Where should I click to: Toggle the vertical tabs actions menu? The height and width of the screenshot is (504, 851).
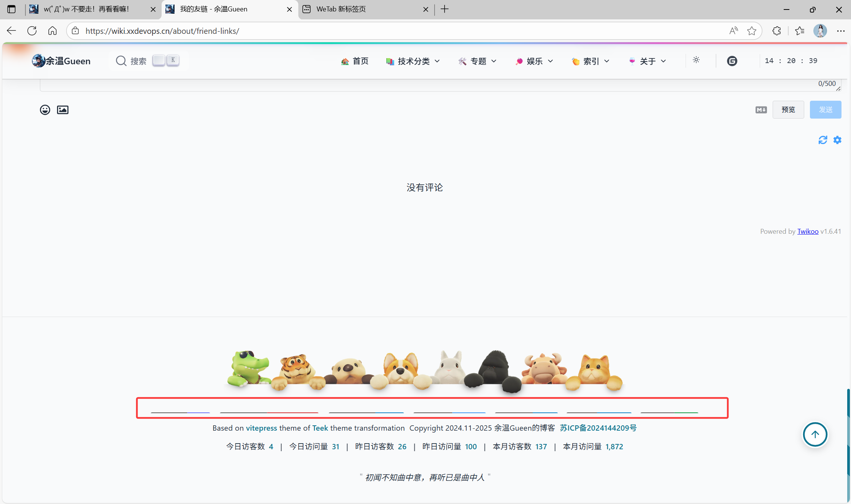(x=11, y=9)
